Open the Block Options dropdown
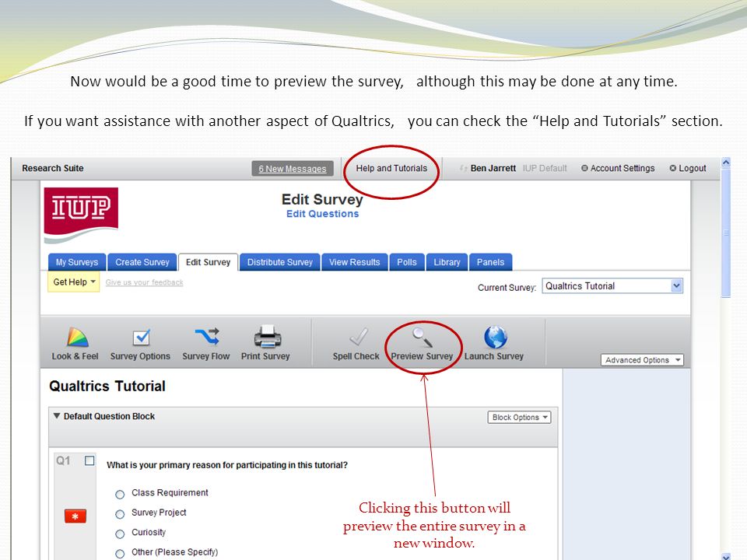This screenshot has height=560, width=747. pyautogui.click(x=519, y=417)
